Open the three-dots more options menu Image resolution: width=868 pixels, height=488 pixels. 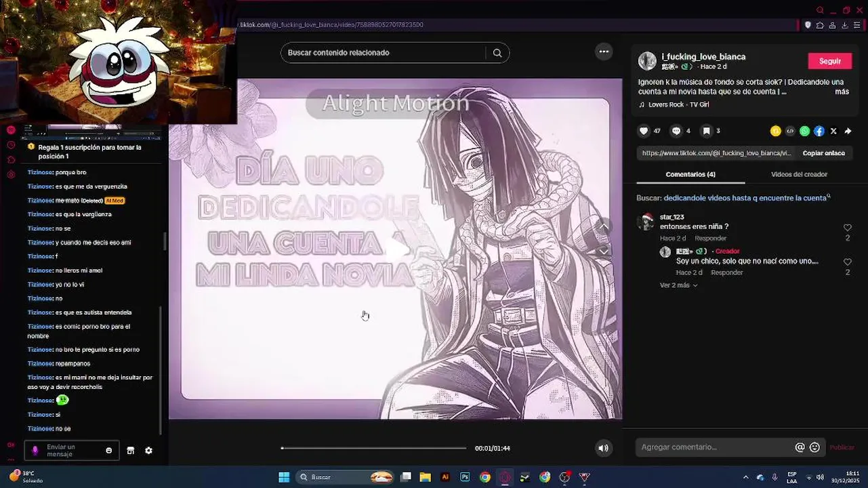coord(604,52)
